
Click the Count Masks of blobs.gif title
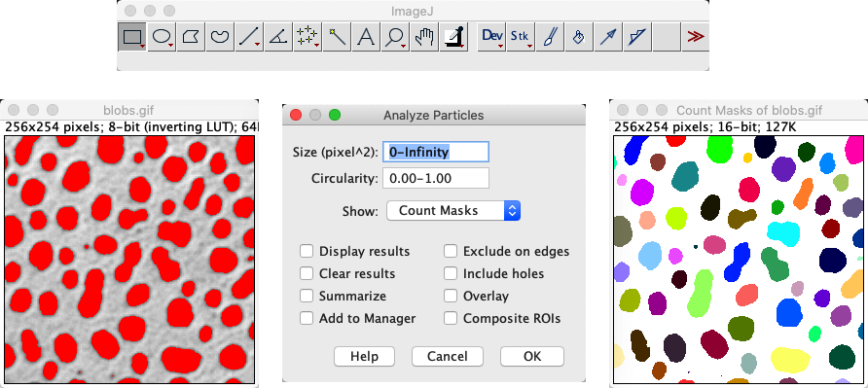(x=749, y=110)
